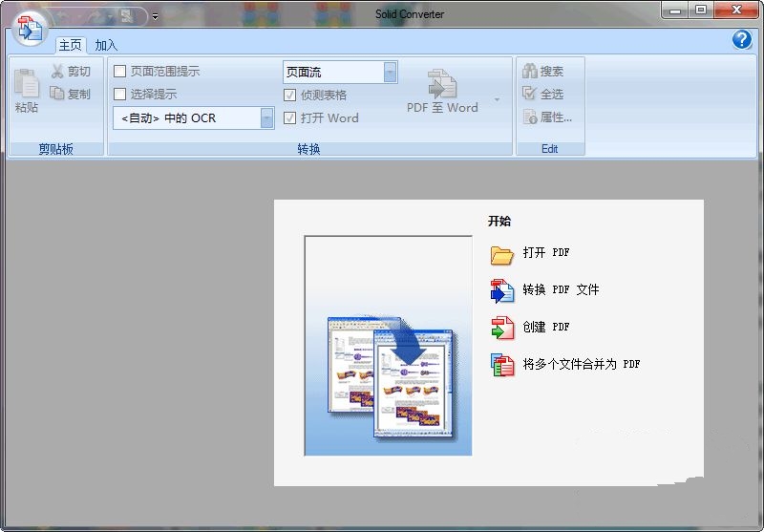This screenshot has width=764, height=532.
Task: Toggle the 侦测表格 checkbox
Action: [290, 95]
